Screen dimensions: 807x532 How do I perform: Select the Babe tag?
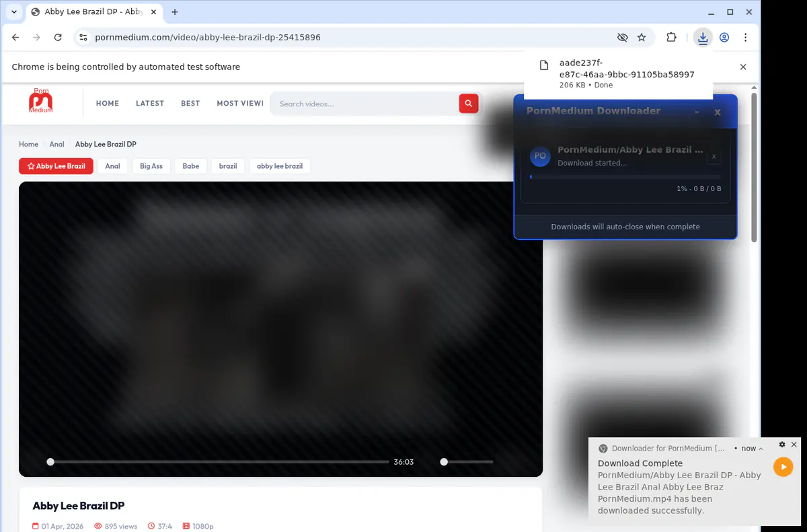click(191, 166)
